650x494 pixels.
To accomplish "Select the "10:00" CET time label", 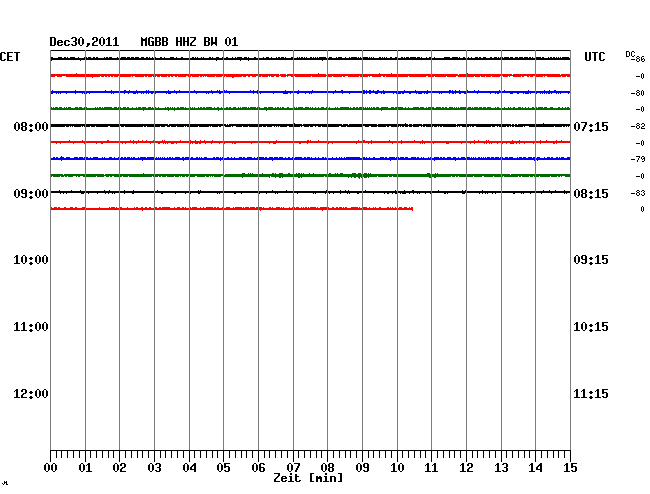I will point(31,260).
